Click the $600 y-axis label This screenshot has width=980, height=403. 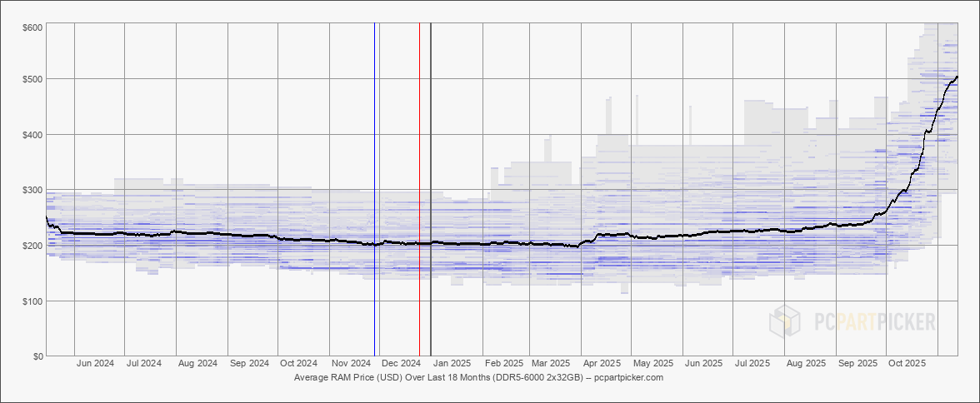33,27
